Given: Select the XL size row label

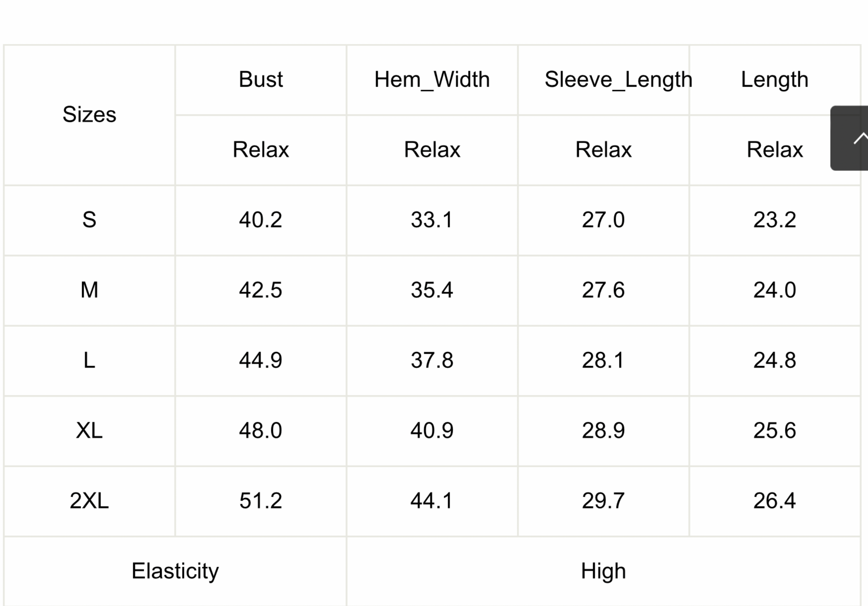Looking at the screenshot, I should pyautogui.click(x=89, y=431).
